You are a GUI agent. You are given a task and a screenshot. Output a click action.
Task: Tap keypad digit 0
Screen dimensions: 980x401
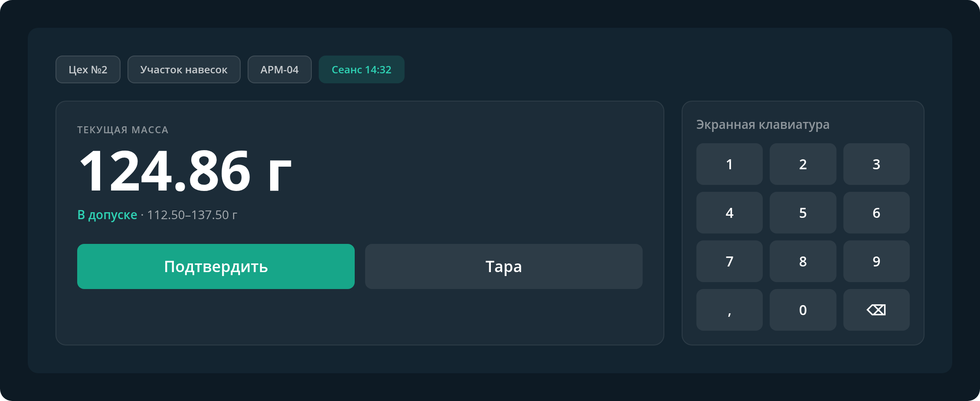point(803,310)
